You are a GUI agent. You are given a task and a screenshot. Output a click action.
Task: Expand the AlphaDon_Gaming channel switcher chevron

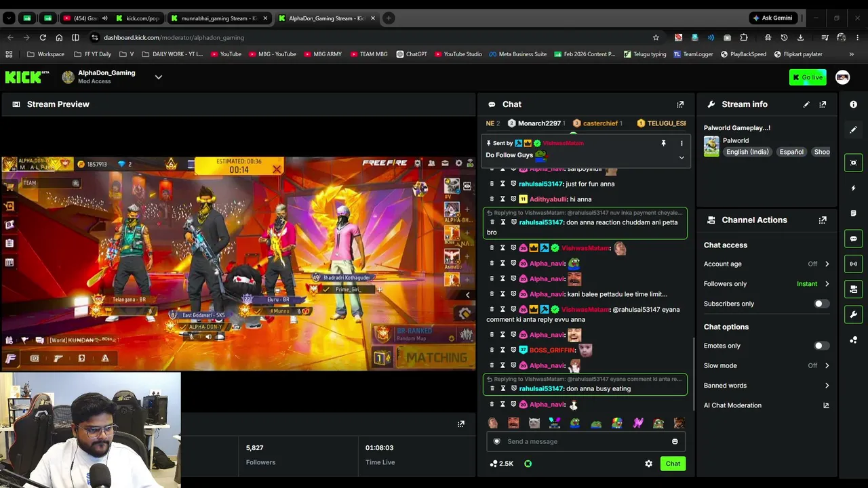point(159,77)
